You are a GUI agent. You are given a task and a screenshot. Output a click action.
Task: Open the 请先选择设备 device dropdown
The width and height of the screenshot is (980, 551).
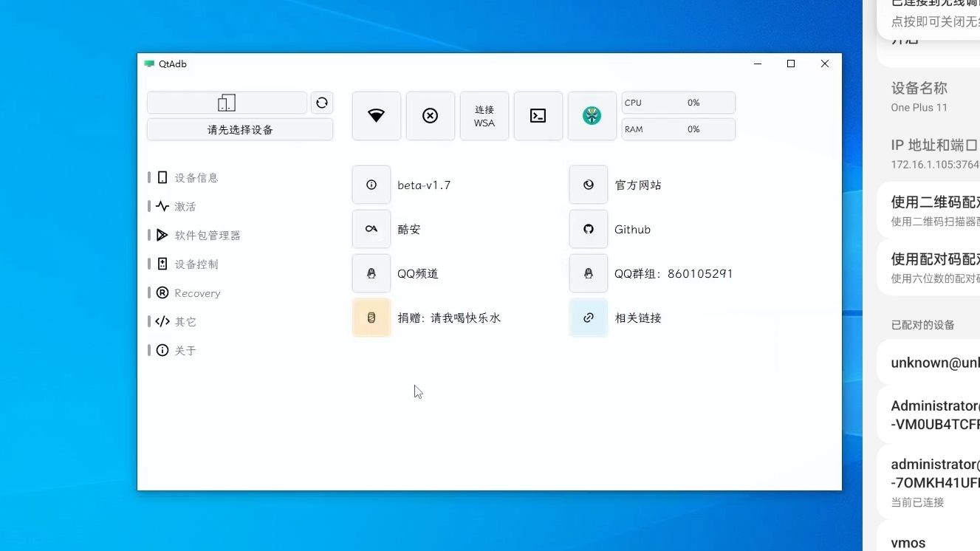tap(240, 129)
